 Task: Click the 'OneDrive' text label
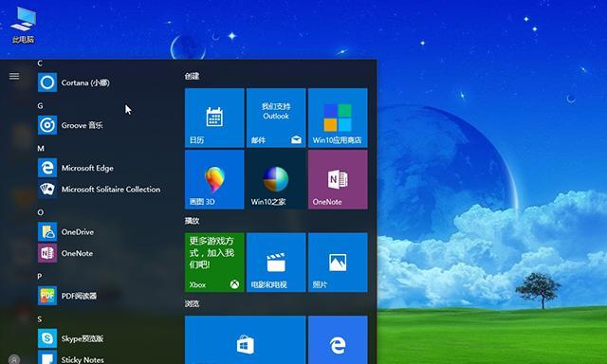(78, 232)
